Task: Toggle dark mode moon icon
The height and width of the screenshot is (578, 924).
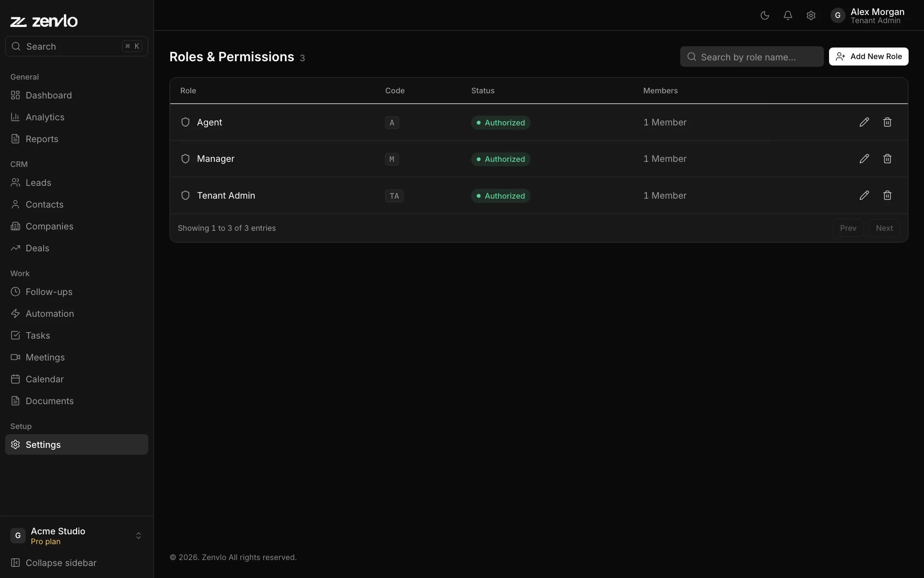Action: (765, 15)
